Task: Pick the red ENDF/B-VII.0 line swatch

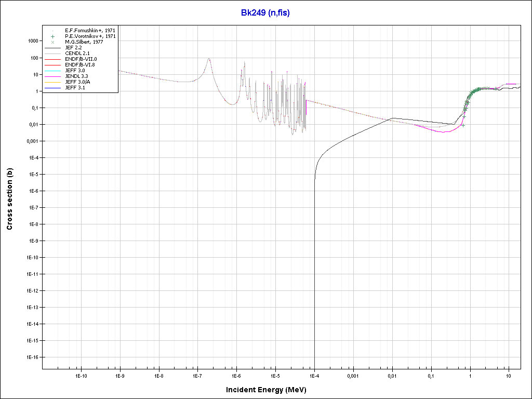Action: tap(53, 59)
